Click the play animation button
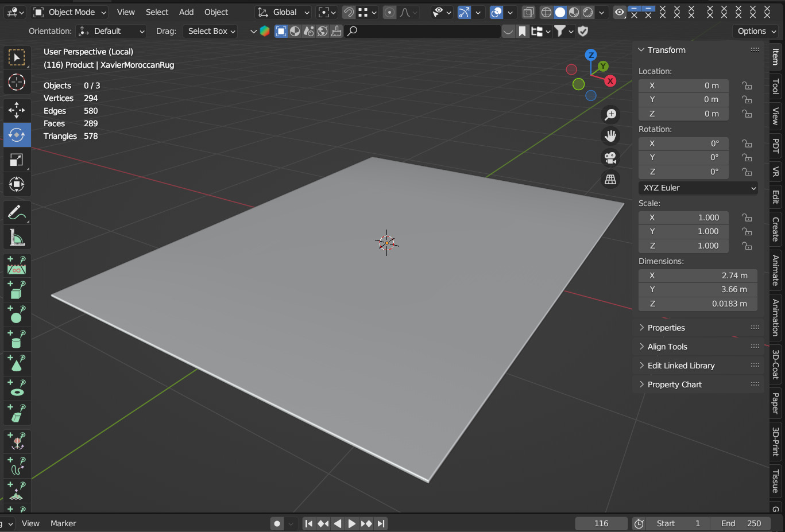 (351, 523)
